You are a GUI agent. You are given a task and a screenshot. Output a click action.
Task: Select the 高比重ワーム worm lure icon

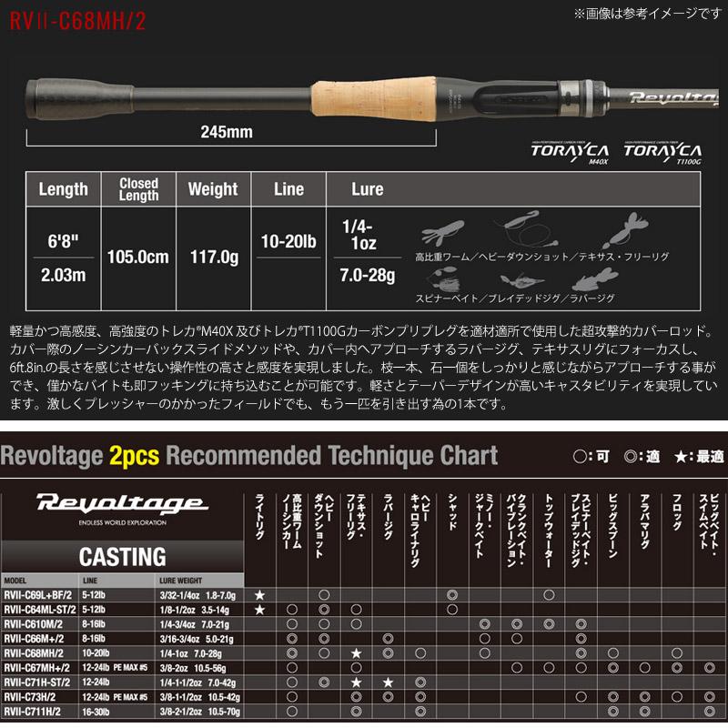[442, 233]
